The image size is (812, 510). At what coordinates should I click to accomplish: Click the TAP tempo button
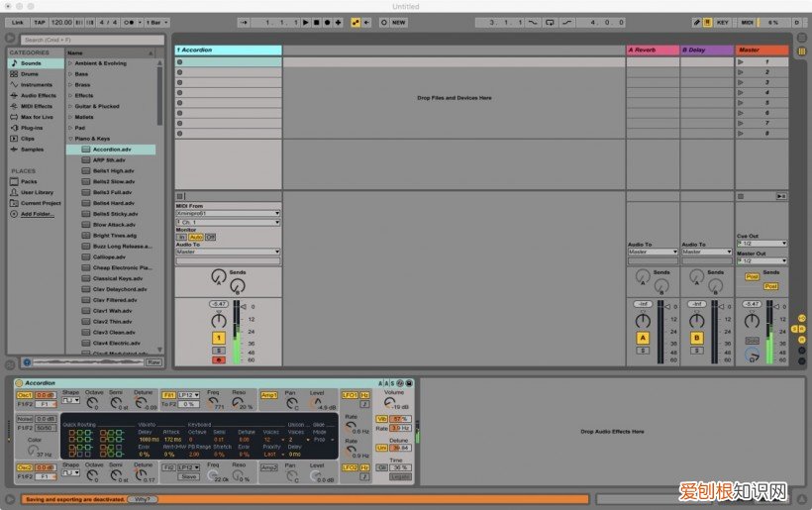point(39,22)
